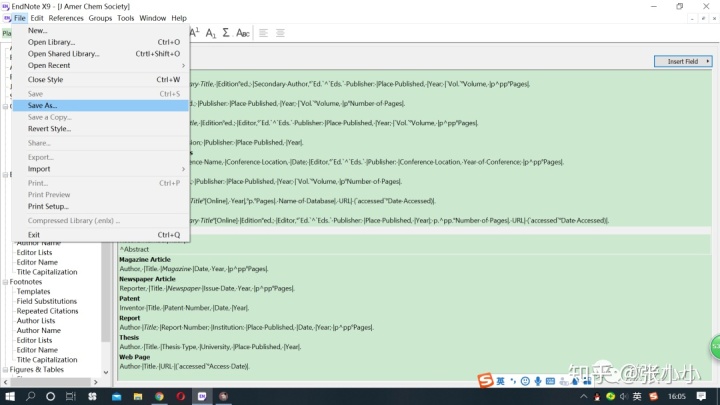Select Save As... in File menu

click(101, 105)
